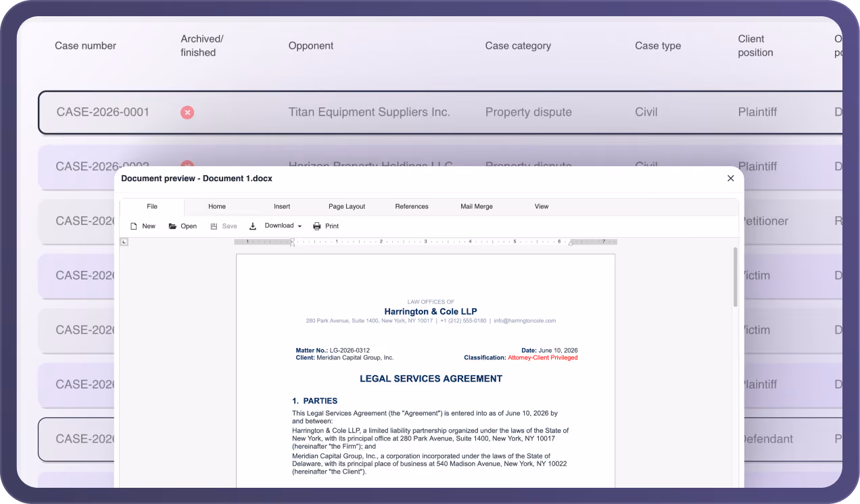Click the Download toolbar button
This screenshot has width=860, height=504.
(x=274, y=226)
